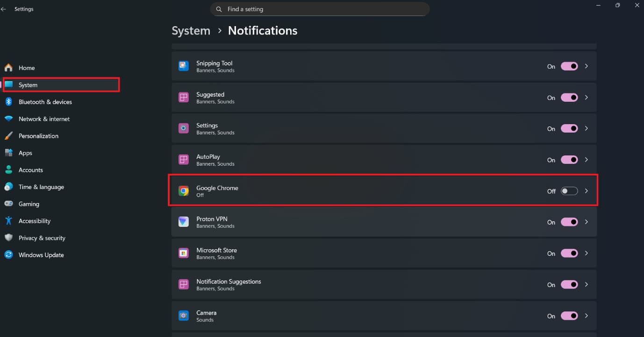The height and width of the screenshot is (337, 644).
Task: Open Settings row chevron arrow
Action: tap(587, 128)
